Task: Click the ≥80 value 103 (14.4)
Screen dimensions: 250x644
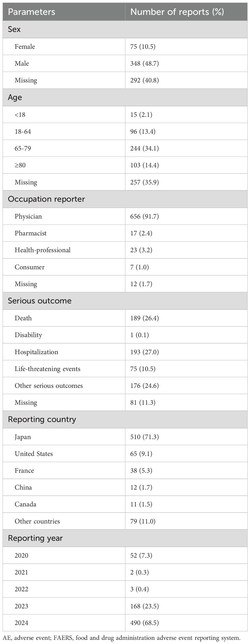Action: (x=144, y=165)
